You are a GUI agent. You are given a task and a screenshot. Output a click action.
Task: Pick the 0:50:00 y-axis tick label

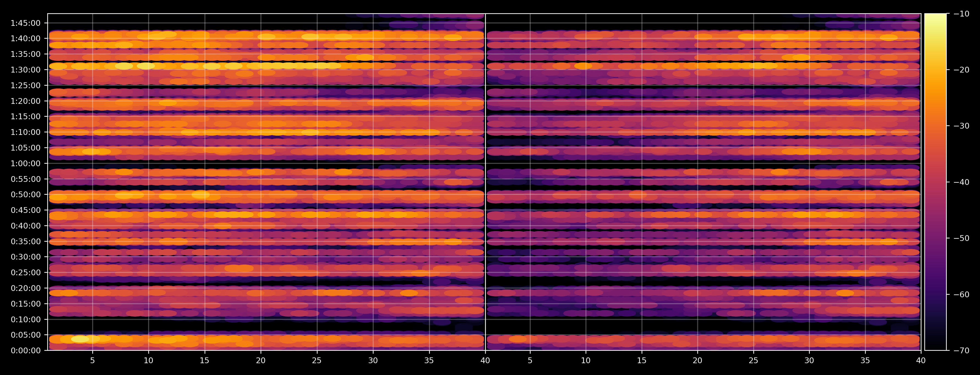[x=26, y=195]
